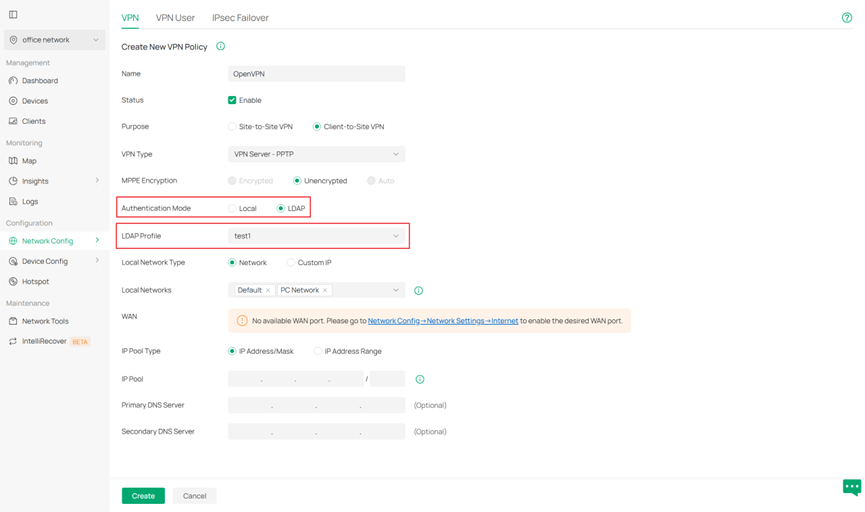Open the office network site dropdown
865x512 pixels.
55,40
